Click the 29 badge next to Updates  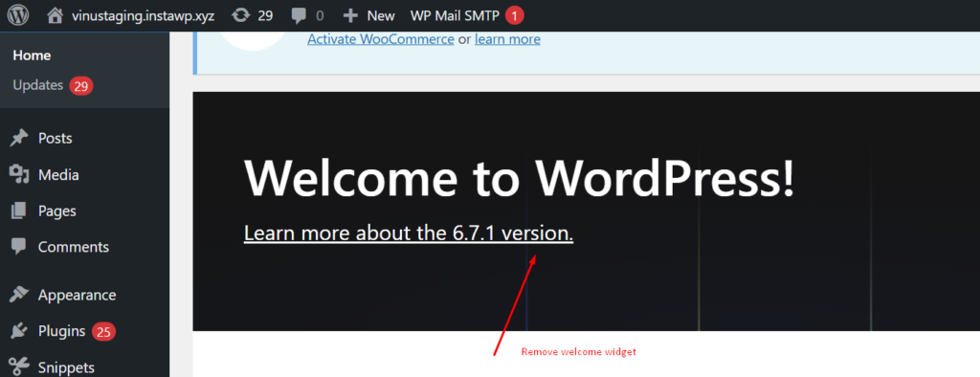coord(80,86)
